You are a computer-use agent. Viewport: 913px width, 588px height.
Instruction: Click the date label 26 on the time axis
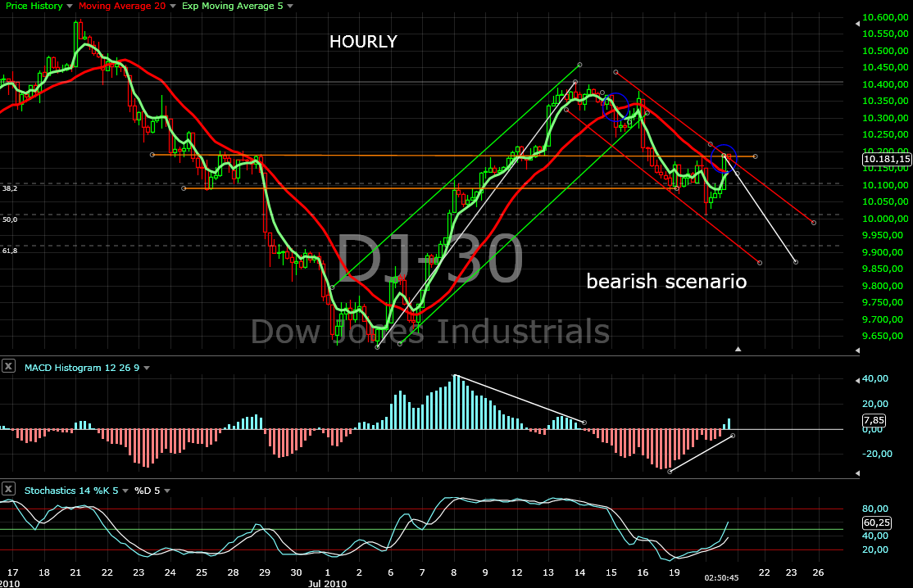pyautogui.click(x=818, y=572)
